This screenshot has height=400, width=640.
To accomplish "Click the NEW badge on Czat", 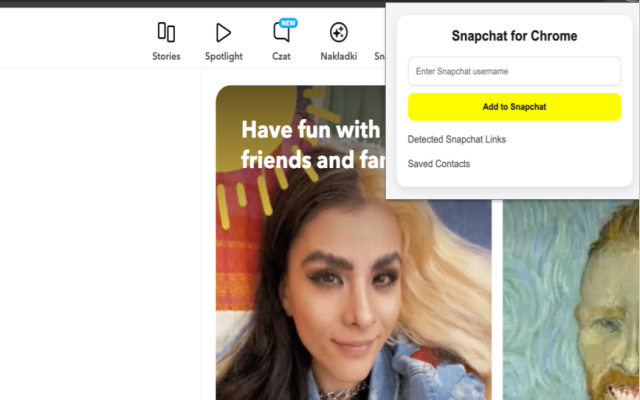I will click(288, 23).
